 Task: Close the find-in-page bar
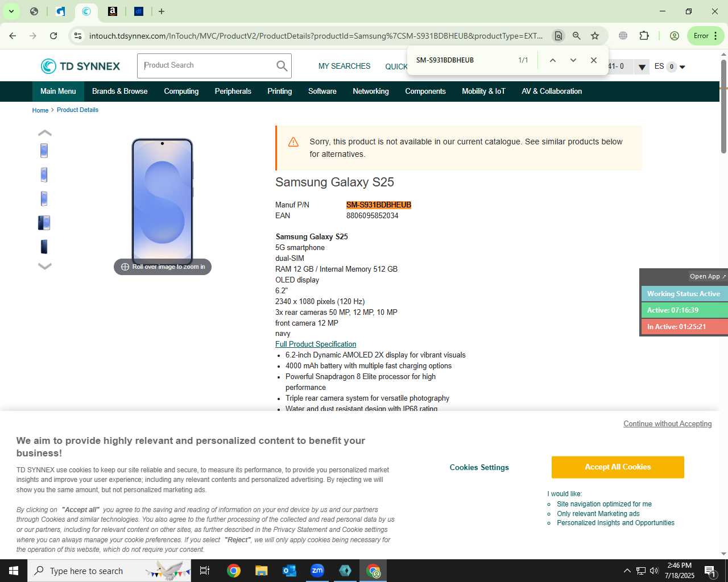coord(594,60)
